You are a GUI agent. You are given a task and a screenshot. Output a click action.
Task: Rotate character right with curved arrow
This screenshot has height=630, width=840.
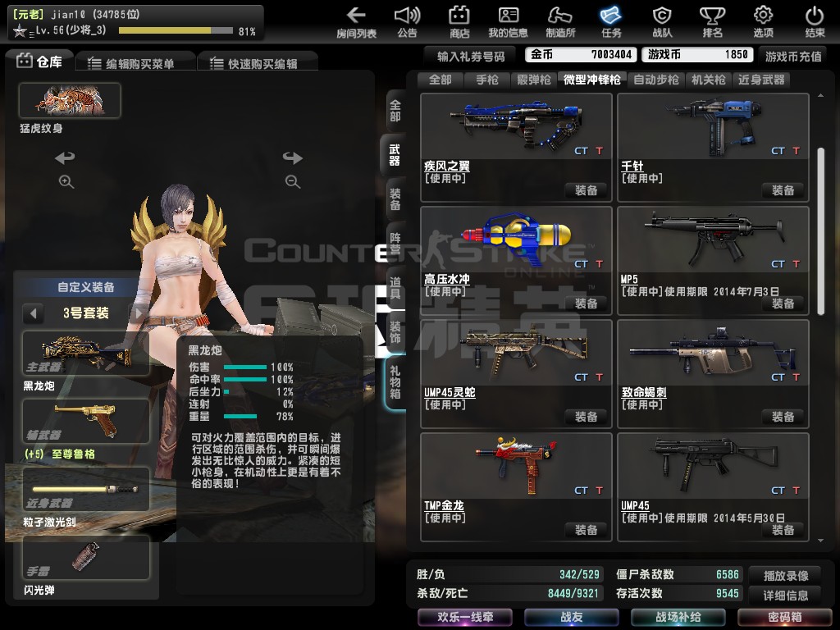(x=293, y=157)
